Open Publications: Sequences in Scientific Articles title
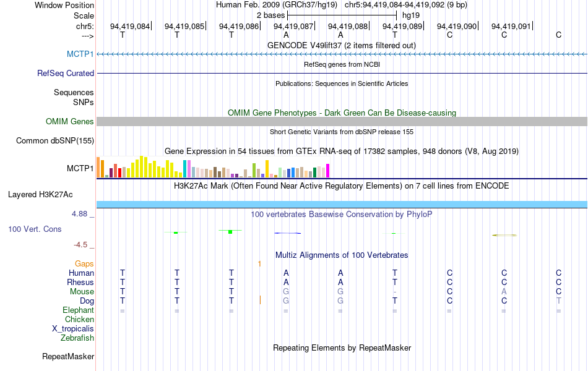The height and width of the screenshot is (371, 588). 342,83
